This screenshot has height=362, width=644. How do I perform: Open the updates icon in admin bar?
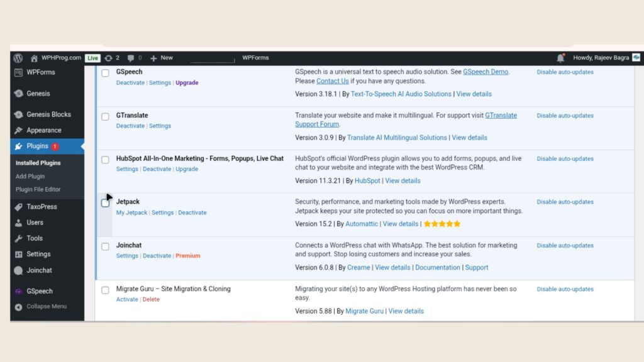[109, 58]
